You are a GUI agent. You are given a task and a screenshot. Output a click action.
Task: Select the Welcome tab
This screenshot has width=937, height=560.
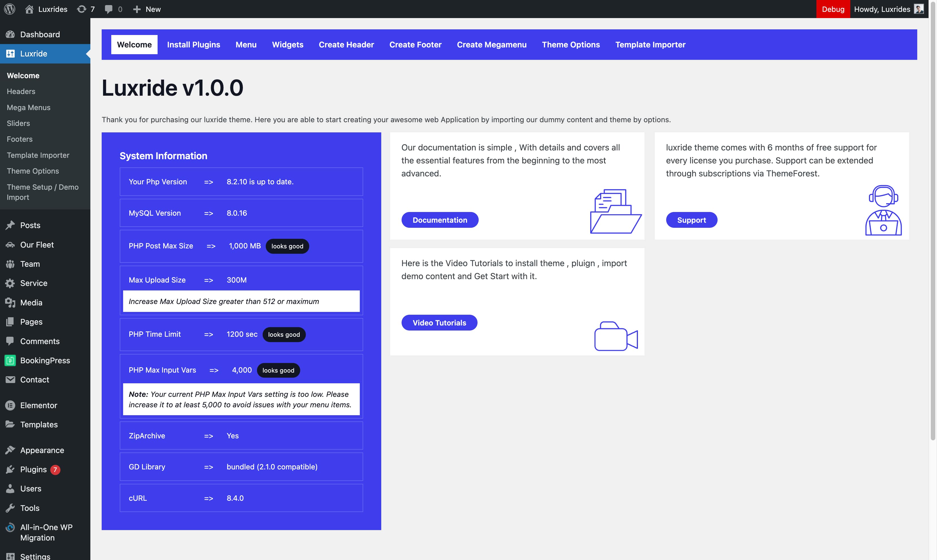click(134, 45)
